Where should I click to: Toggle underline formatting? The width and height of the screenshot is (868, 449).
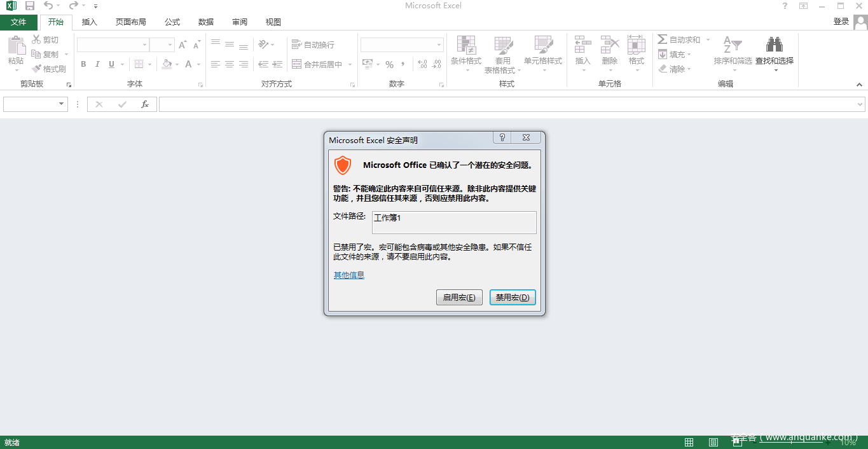(x=112, y=64)
